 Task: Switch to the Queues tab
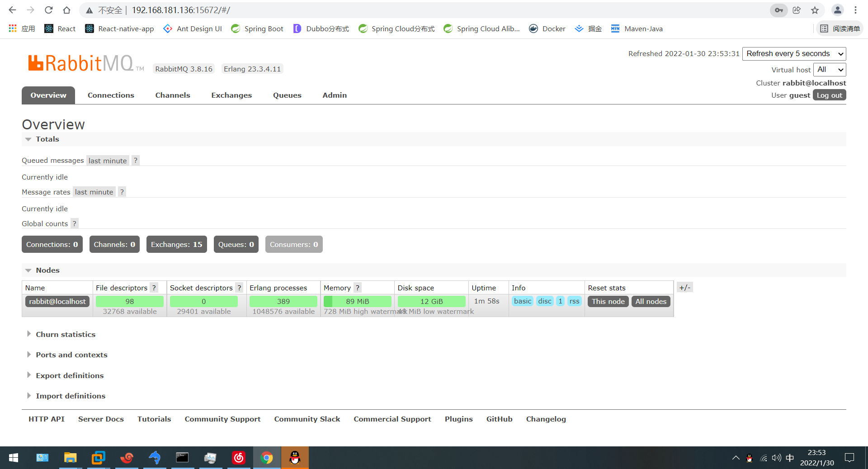click(x=287, y=95)
